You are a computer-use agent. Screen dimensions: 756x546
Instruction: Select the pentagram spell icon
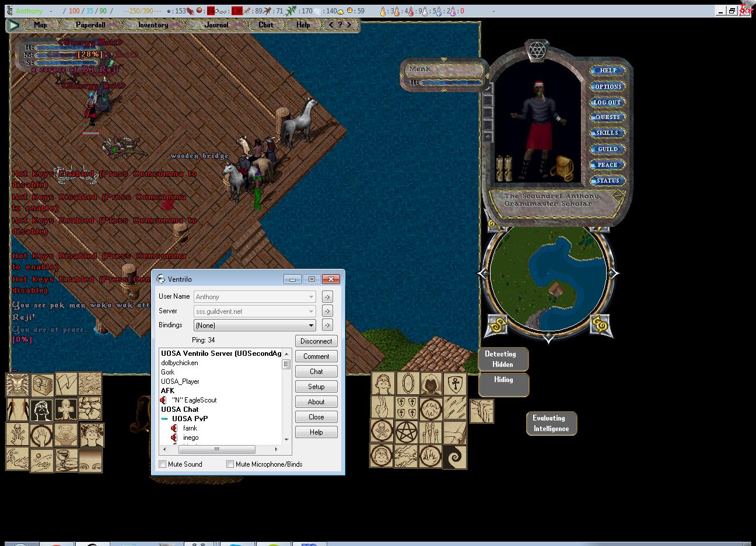pyautogui.click(x=407, y=432)
